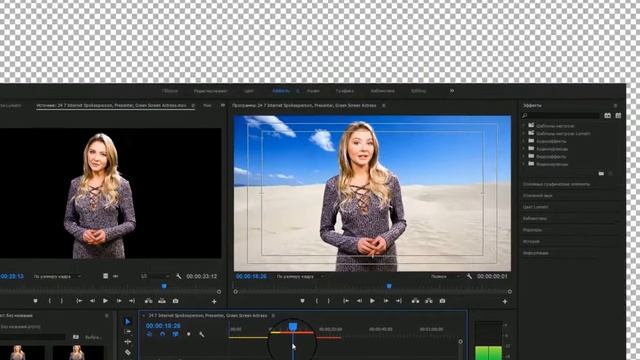The width and height of the screenshot is (640, 360).
Task: Play the clip in the Source monitor
Action: point(105,301)
